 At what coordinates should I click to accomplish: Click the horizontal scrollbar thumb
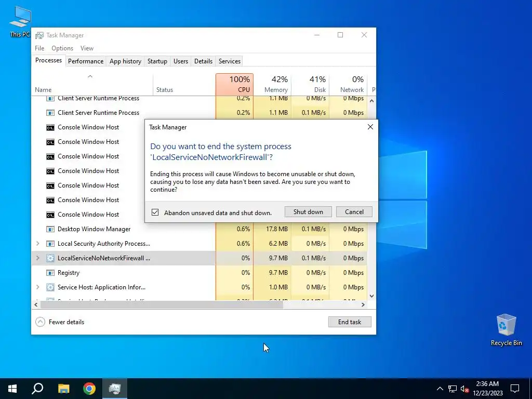click(162, 304)
